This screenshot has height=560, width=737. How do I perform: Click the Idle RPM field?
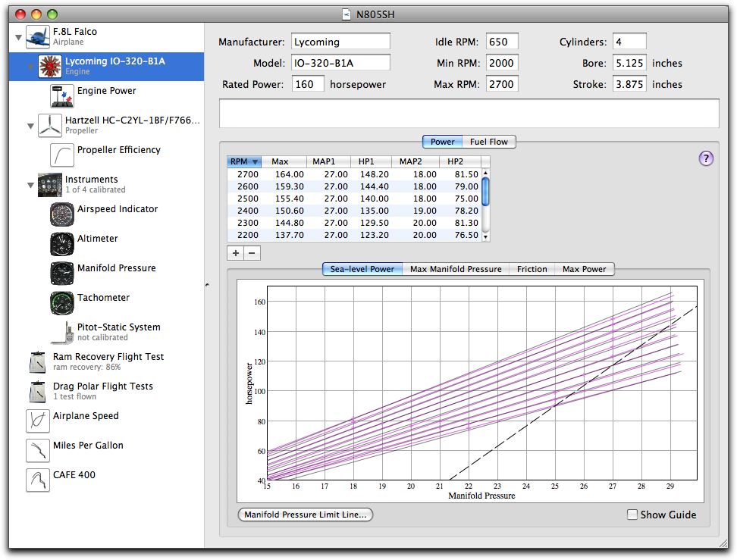(502, 42)
